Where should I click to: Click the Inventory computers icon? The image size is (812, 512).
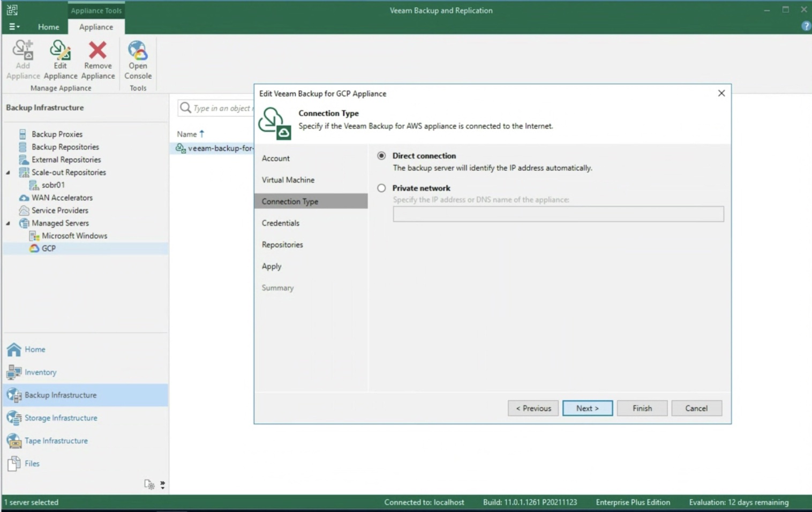tap(14, 372)
